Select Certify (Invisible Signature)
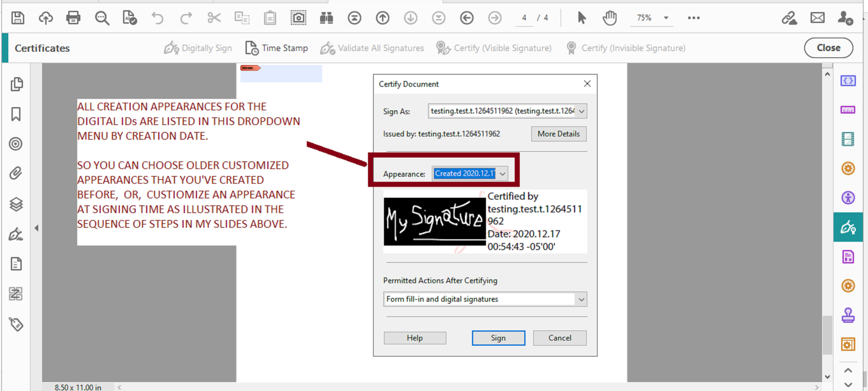This screenshot has width=868, height=391. (626, 48)
